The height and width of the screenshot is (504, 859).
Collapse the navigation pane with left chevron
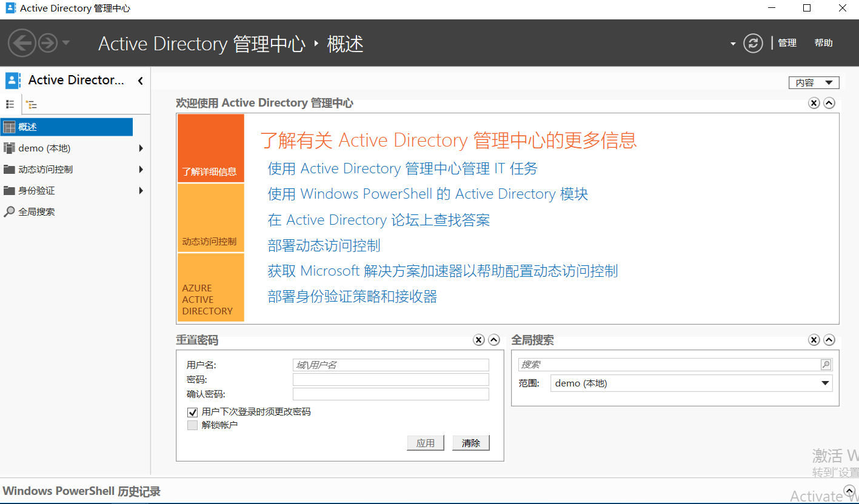pyautogui.click(x=141, y=81)
